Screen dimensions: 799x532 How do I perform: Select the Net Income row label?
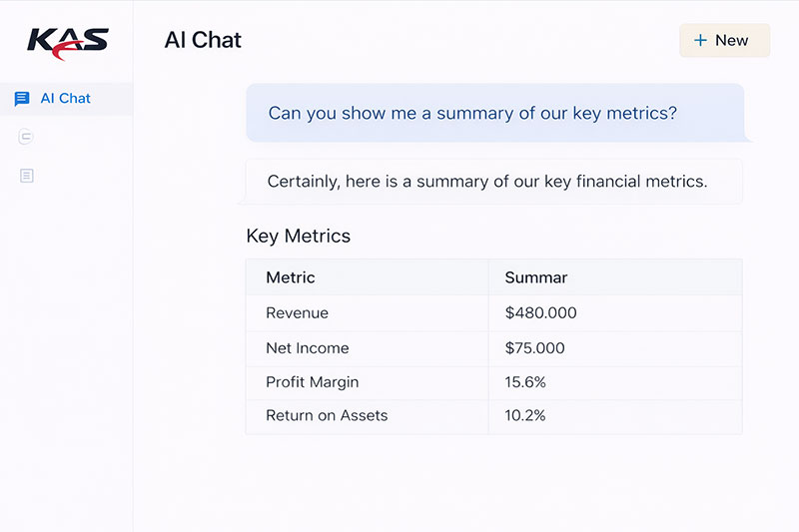point(307,348)
